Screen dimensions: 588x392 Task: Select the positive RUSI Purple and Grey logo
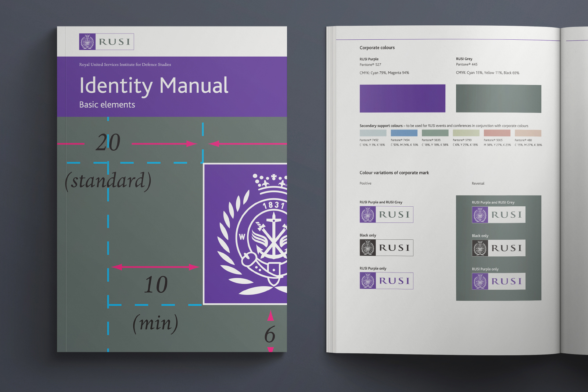tap(386, 214)
